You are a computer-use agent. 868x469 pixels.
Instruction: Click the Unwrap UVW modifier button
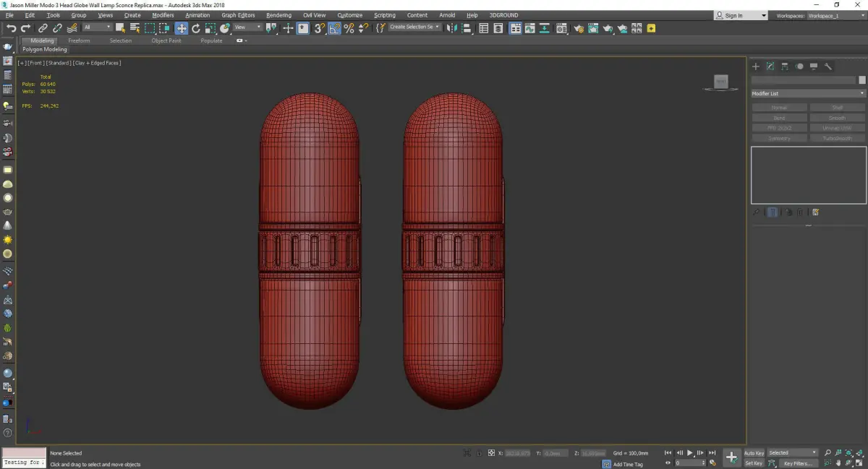pyautogui.click(x=838, y=128)
